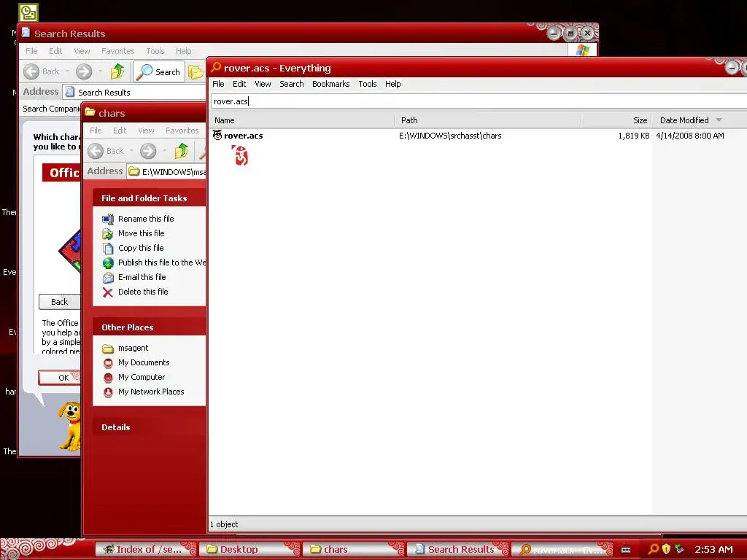
Task: Click the Move this file icon
Action: click(x=108, y=234)
